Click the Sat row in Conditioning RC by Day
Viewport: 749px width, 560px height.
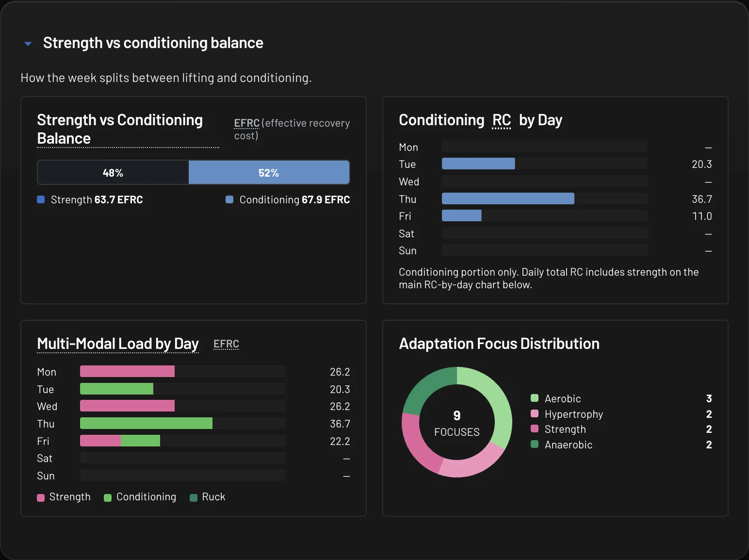[x=555, y=233]
